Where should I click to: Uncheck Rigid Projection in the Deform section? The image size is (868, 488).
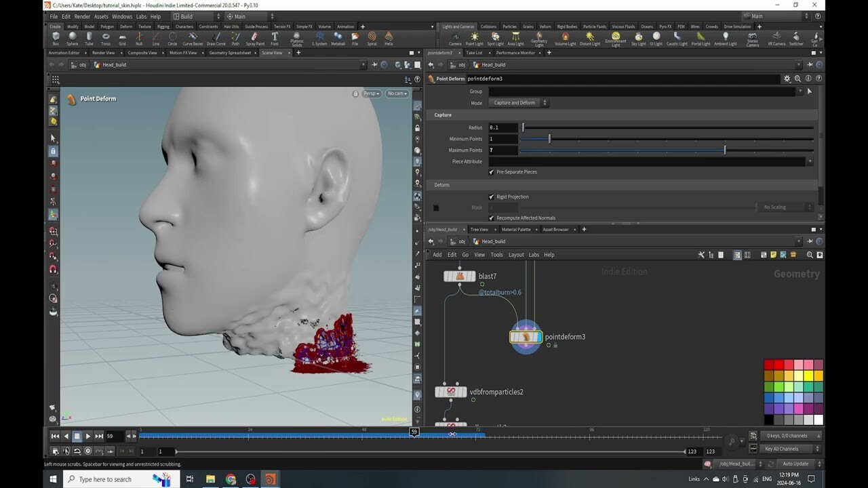coord(492,197)
